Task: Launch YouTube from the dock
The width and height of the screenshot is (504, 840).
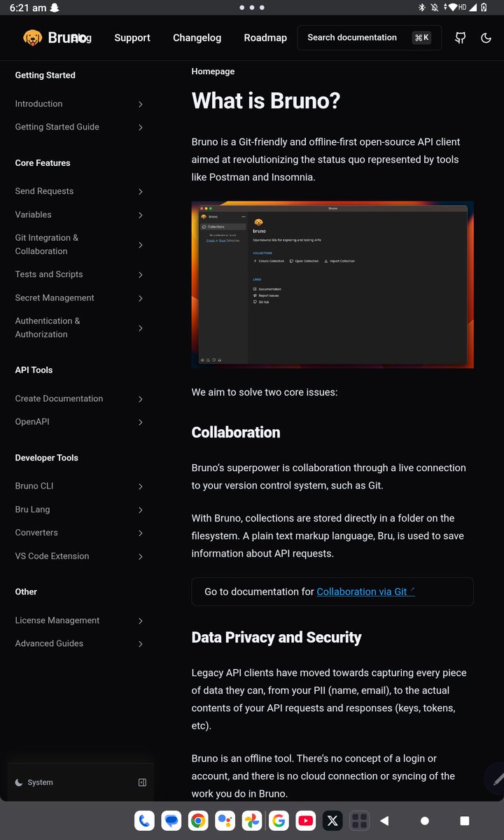Action: tap(305, 820)
